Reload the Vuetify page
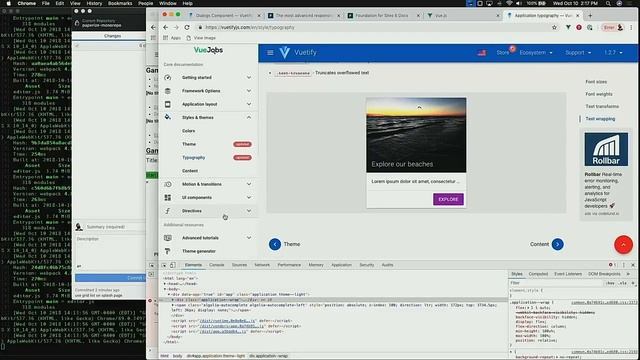Image resolution: width=640 pixels, height=360 pixels. click(187, 27)
